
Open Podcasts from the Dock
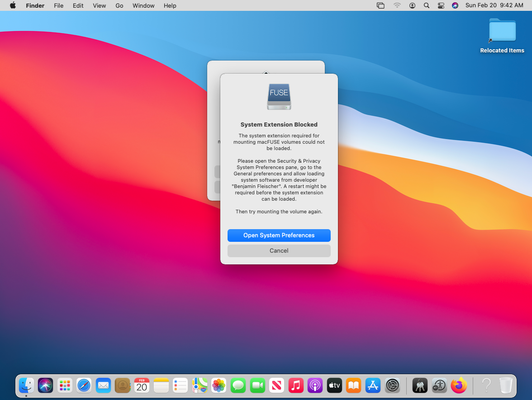click(x=315, y=386)
